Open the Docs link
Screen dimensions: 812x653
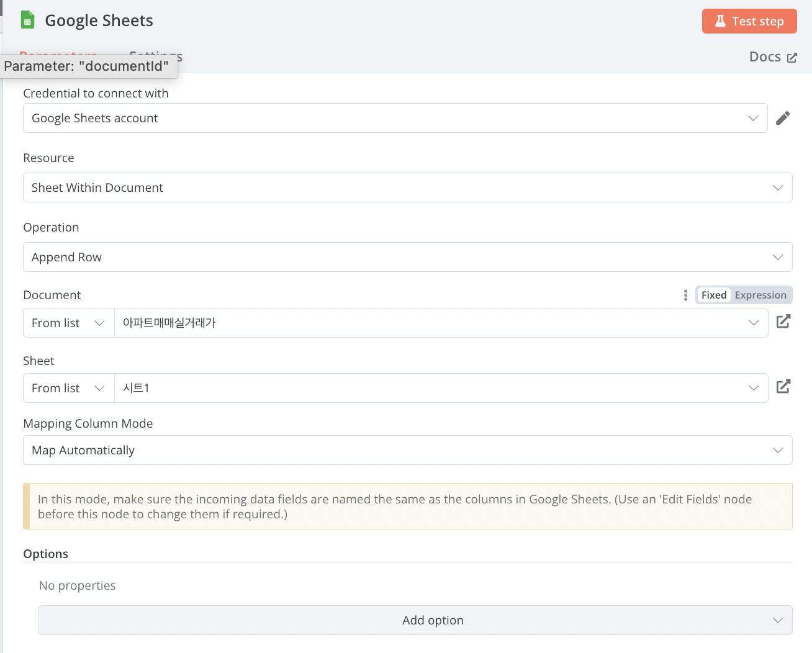[x=765, y=57]
